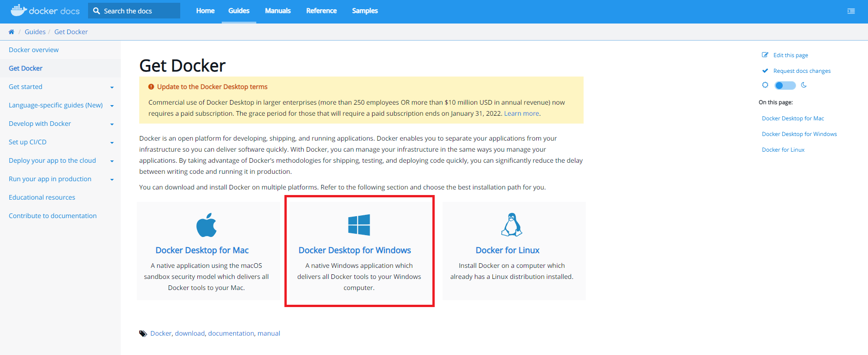This screenshot has width=868, height=355.
Task: Open Language-specific guides (New) item
Action: coord(56,105)
